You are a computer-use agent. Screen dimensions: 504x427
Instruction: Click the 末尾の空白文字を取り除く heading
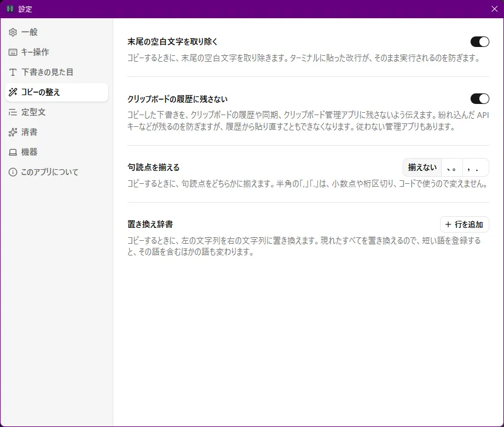(172, 42)
